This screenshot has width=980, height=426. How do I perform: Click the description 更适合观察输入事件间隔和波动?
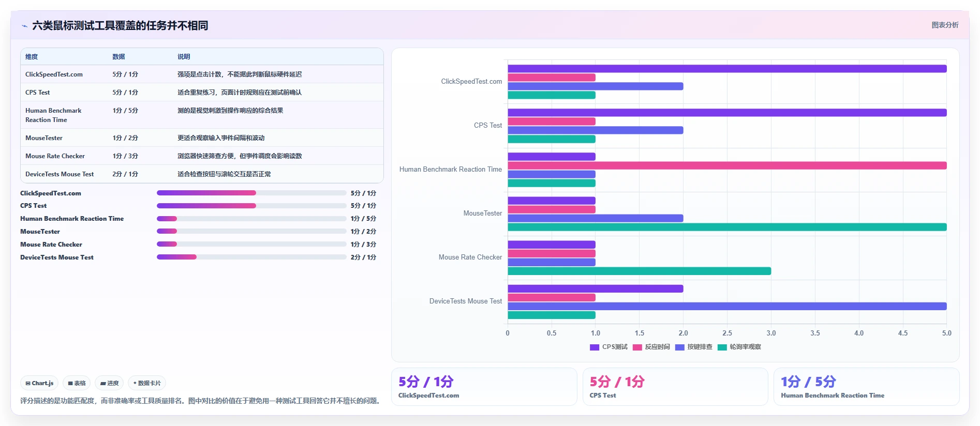[221, 138]
